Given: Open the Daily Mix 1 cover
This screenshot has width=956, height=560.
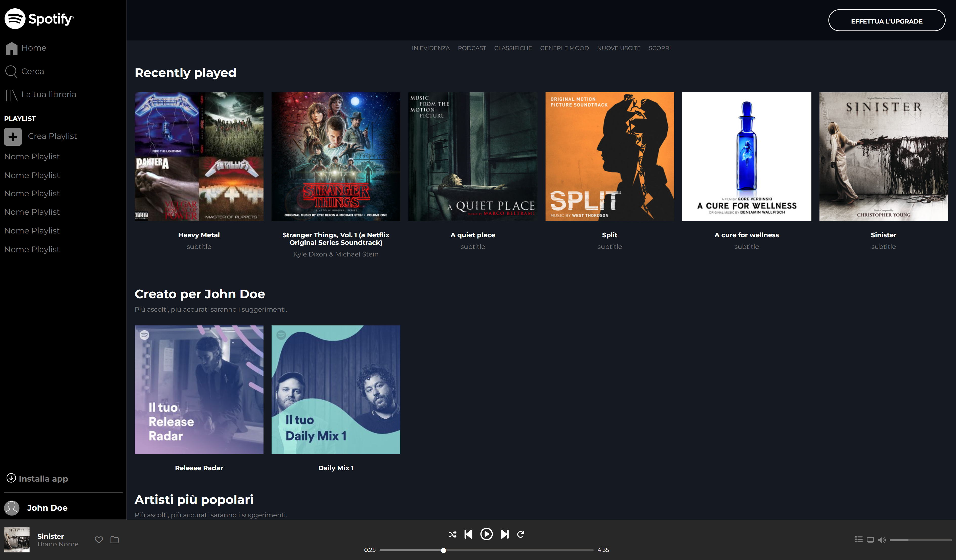Looking at the screenshot, I should point(336,390).
